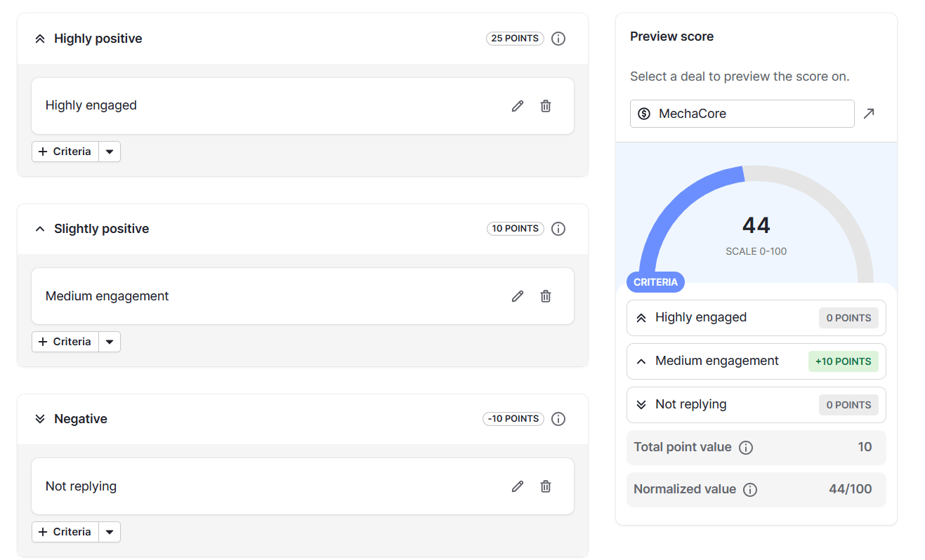
Task: Click the Slightly positive heading
Action: coord(102,229)
